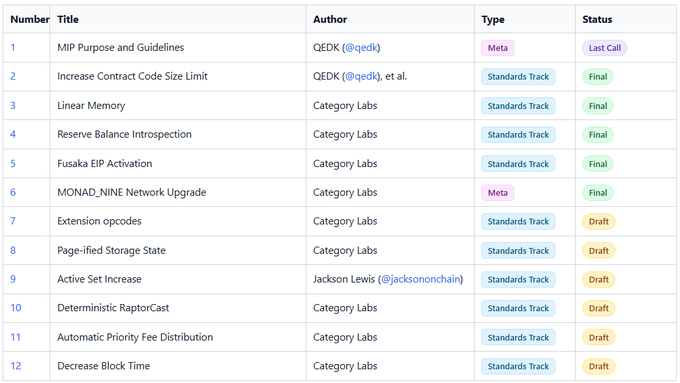Click Standards Track badge in Fusaka EIP row
This screenshot has height=383, width=680.
518,164
